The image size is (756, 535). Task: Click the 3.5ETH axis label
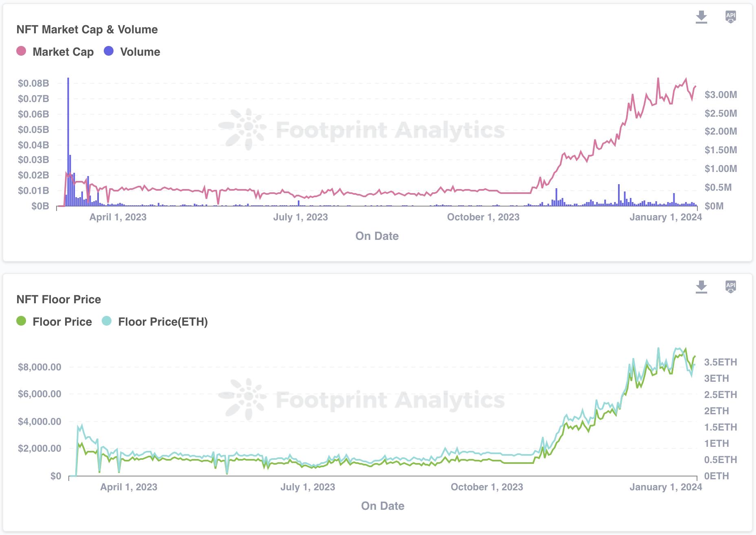(720, 362)
